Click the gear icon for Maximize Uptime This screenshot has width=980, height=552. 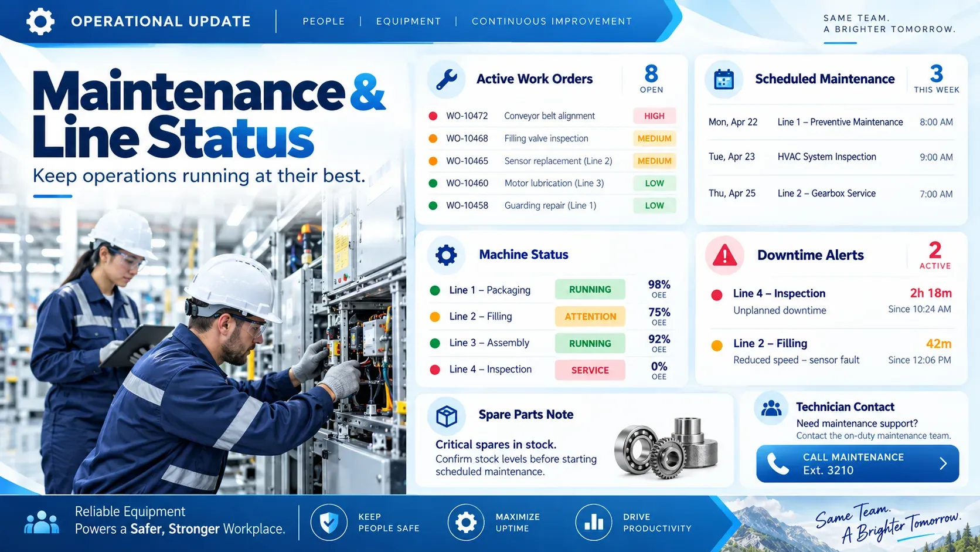[x=466, y=522]
